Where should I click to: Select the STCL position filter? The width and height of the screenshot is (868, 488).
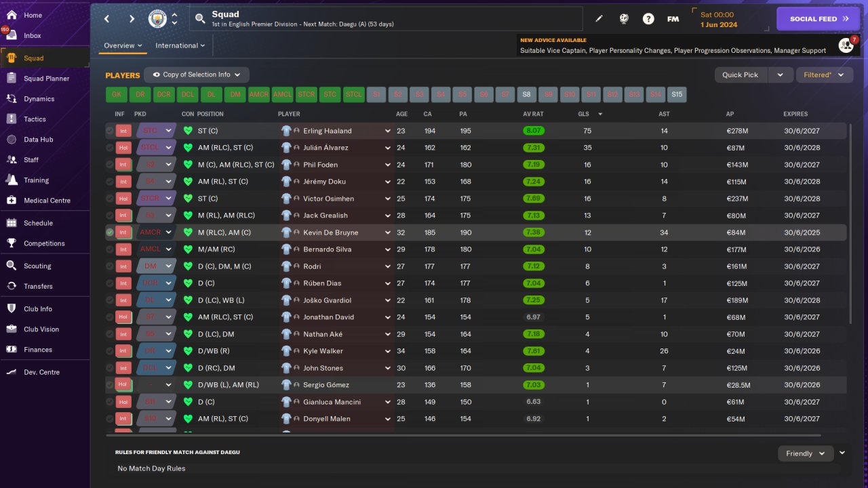tap(354, 94)
